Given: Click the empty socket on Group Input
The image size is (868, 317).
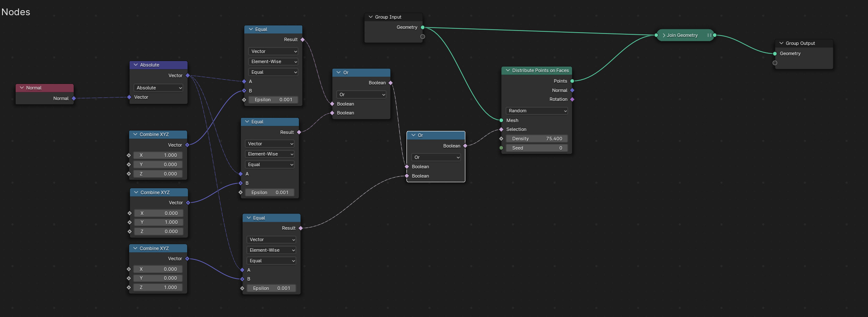Looking at the screenshot, I should (x=423, y=36).
